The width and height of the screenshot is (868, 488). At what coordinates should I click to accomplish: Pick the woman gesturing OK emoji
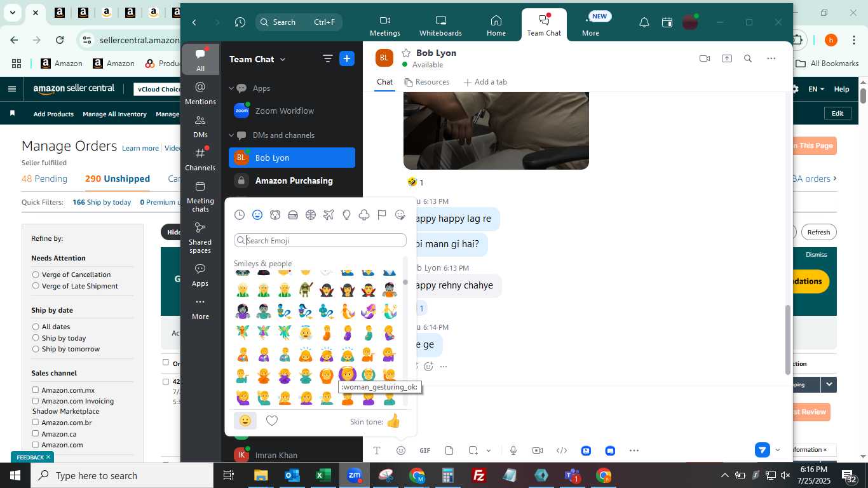point(348,375)
